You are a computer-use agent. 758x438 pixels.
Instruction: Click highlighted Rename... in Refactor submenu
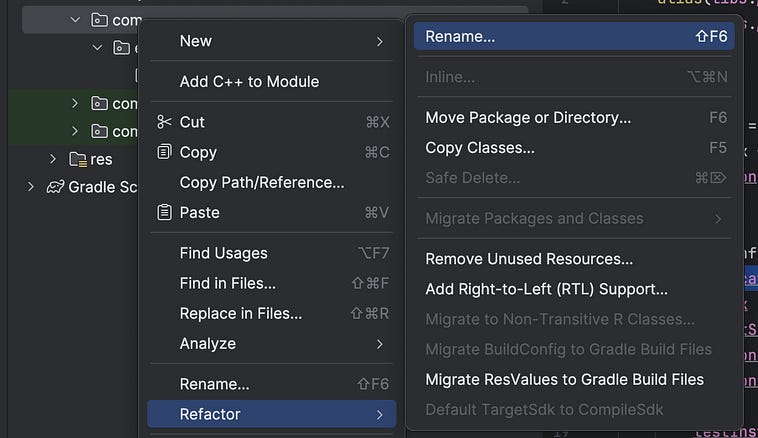pos(574,36)
